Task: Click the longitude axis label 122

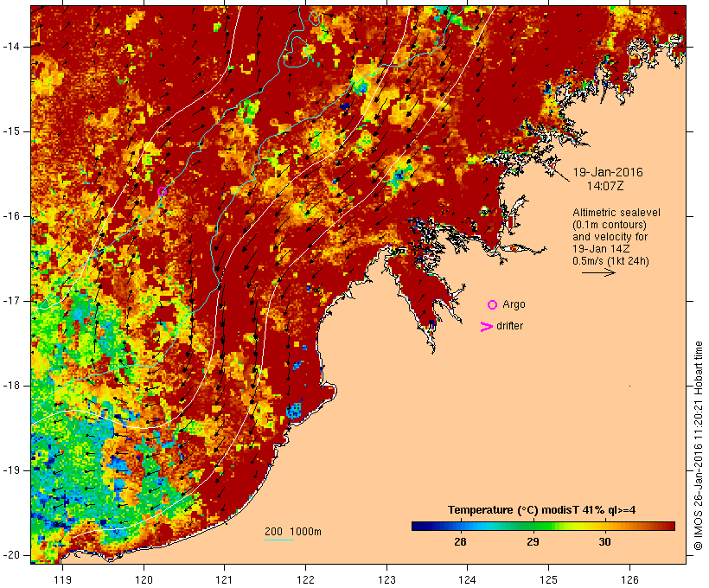Action: coord(306,579)
